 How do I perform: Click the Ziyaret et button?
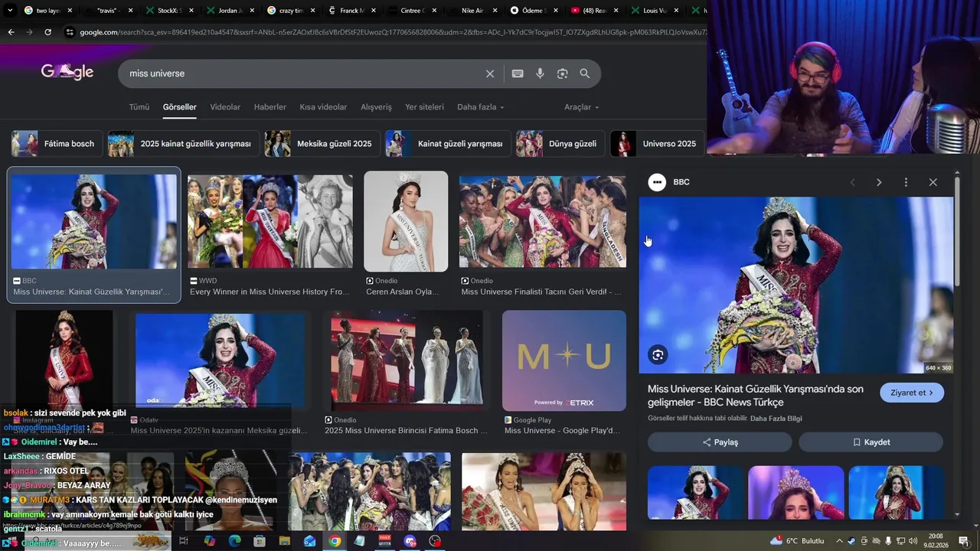[912, 393]
